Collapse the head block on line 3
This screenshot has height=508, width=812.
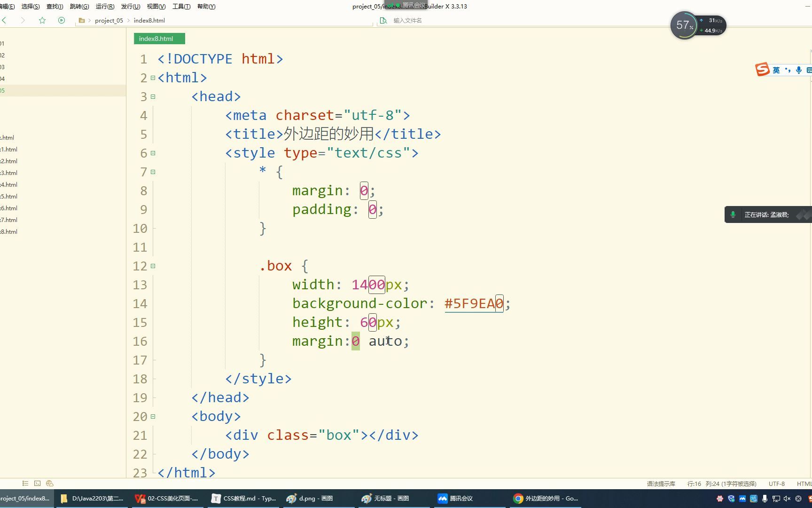[153, 96]
